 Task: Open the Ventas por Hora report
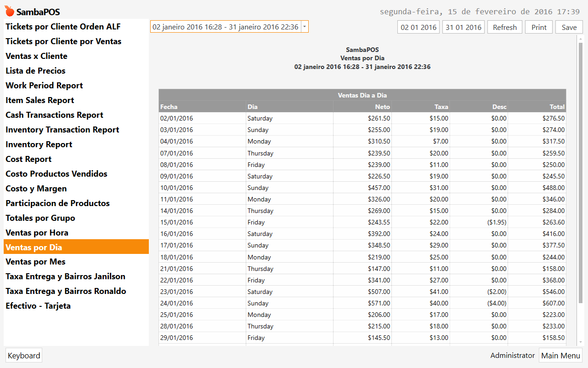click(37, 233)
